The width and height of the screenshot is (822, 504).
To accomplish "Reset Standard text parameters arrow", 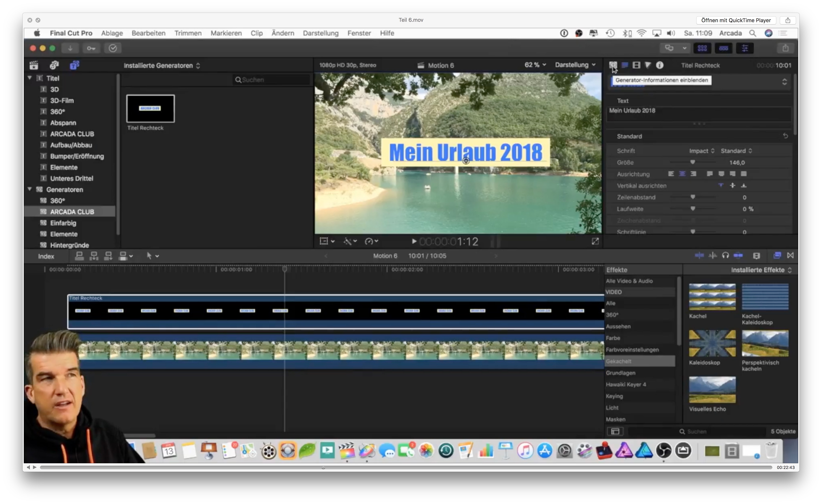I will 785,136.
